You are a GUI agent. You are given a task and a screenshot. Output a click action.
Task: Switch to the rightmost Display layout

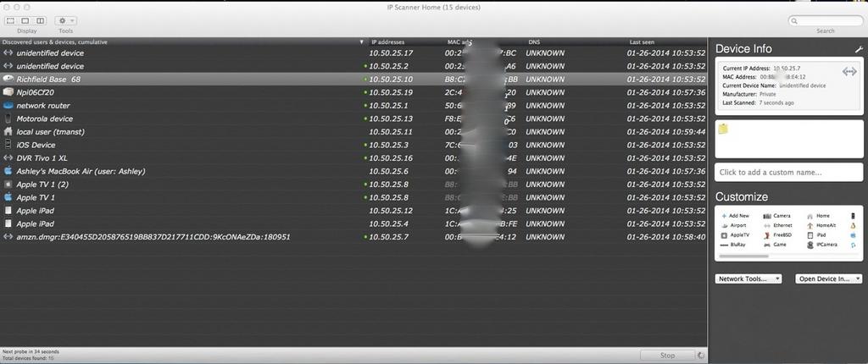click(38, 20)
